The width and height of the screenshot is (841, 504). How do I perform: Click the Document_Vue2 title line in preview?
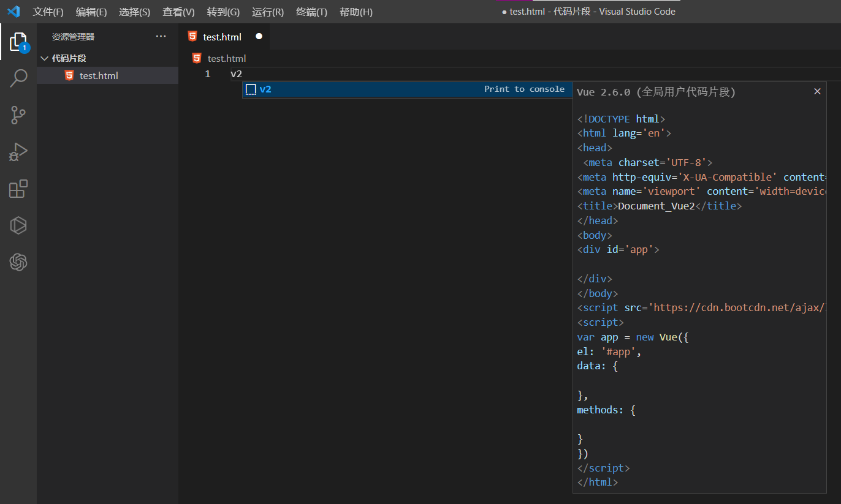point(659,206)
